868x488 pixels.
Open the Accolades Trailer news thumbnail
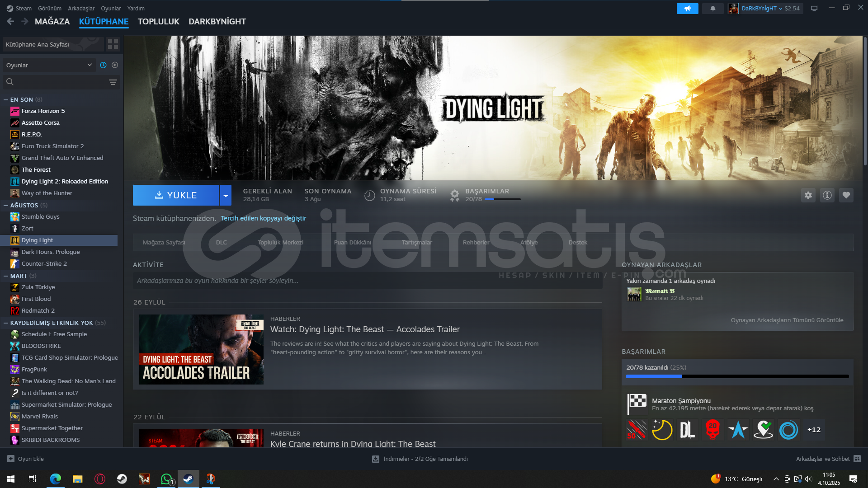(201, 349)
